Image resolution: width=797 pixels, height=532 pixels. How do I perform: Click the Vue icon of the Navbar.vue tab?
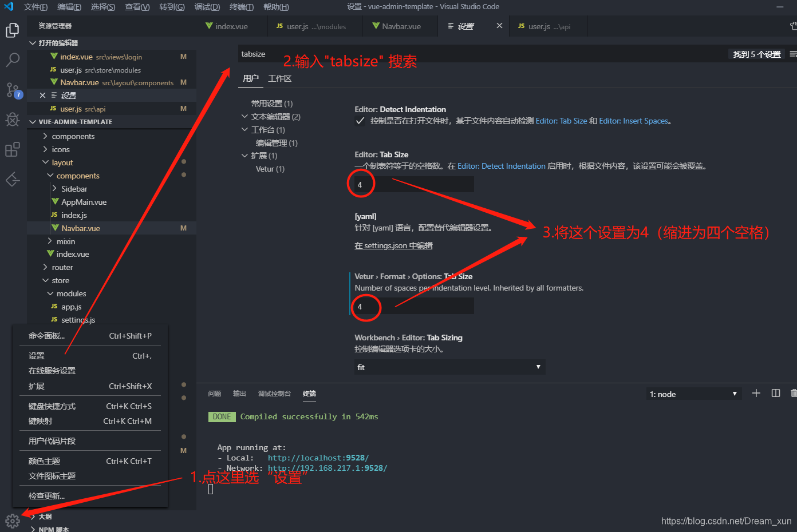tap(376, 26)
